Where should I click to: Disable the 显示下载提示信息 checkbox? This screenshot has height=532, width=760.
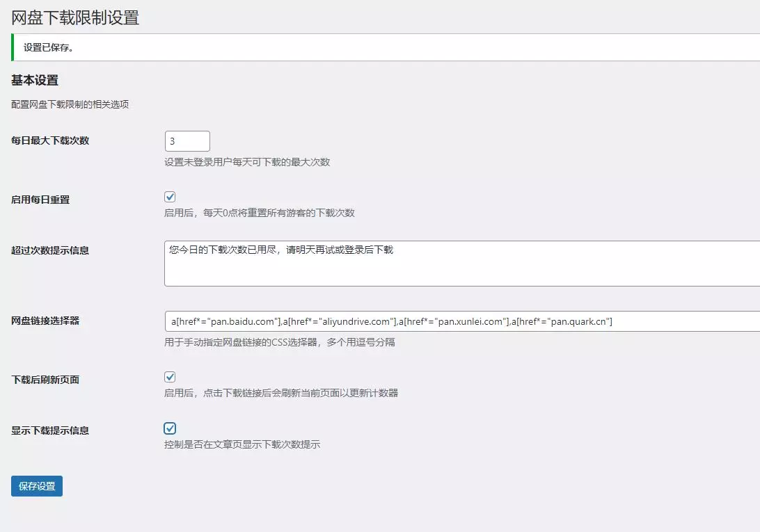(170, 428)
